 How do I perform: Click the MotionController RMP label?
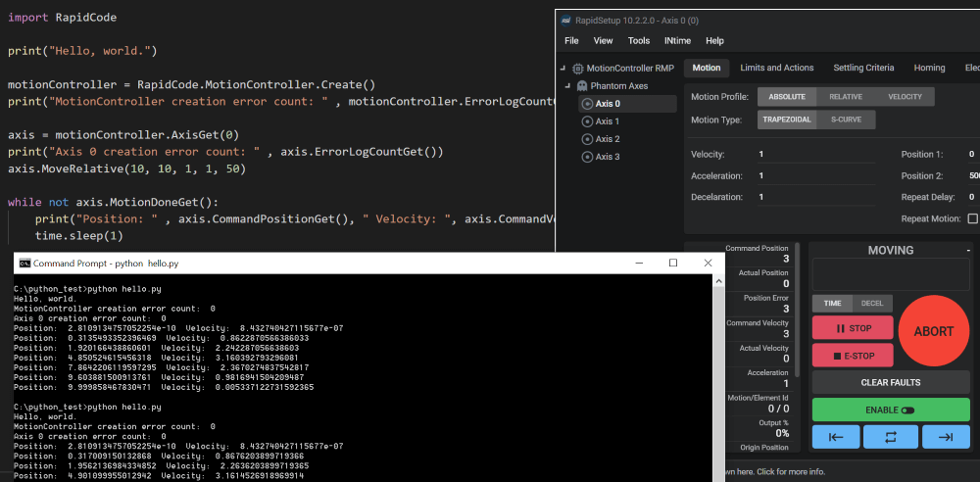(630, 69)
